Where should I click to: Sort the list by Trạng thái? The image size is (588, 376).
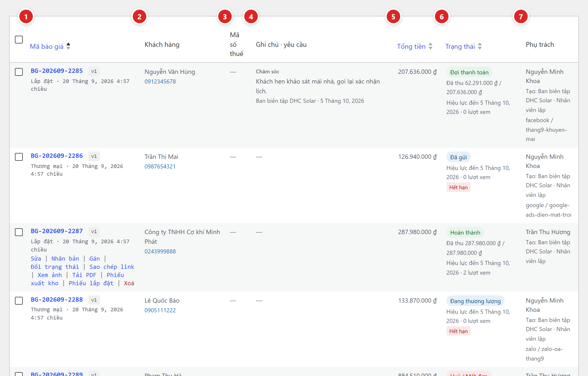tap(460, 46)
